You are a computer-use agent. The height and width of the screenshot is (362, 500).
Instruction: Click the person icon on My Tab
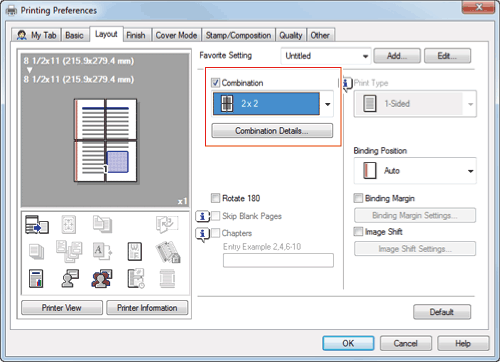pyautogui.click(x=22, y=35)
